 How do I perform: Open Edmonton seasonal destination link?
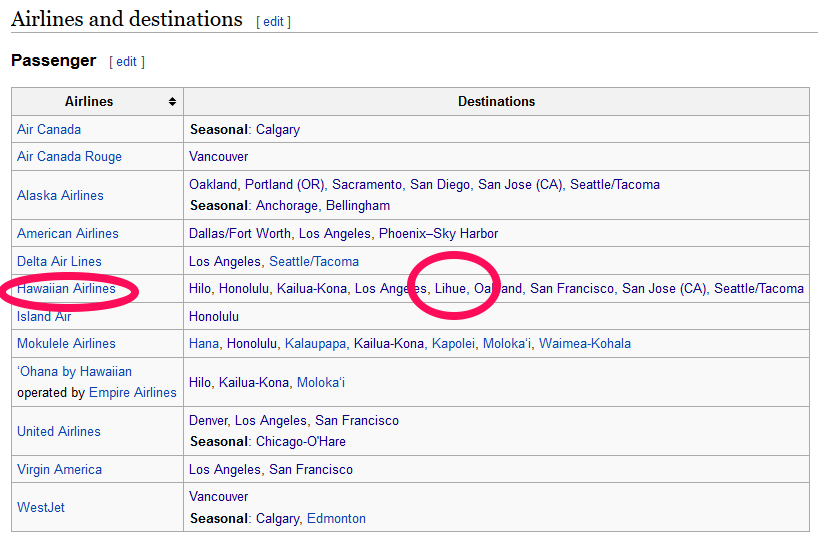point(336,519)
